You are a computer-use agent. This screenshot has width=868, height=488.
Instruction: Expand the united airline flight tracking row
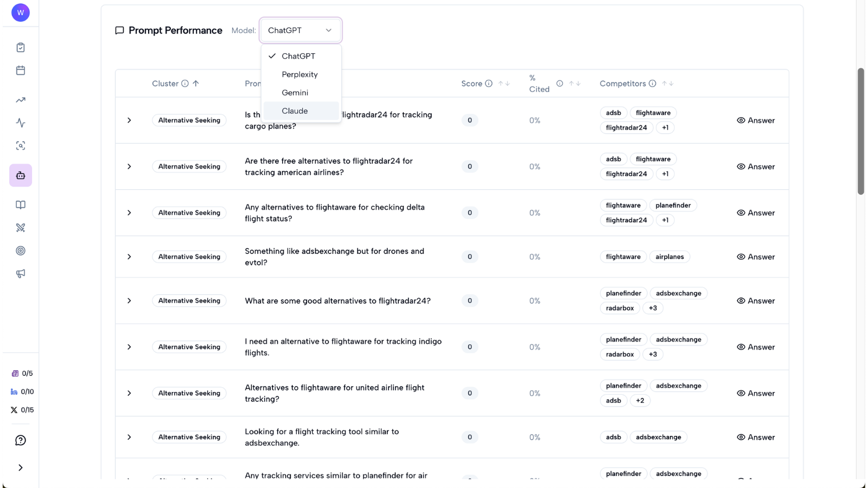click(x=129, y=393)
